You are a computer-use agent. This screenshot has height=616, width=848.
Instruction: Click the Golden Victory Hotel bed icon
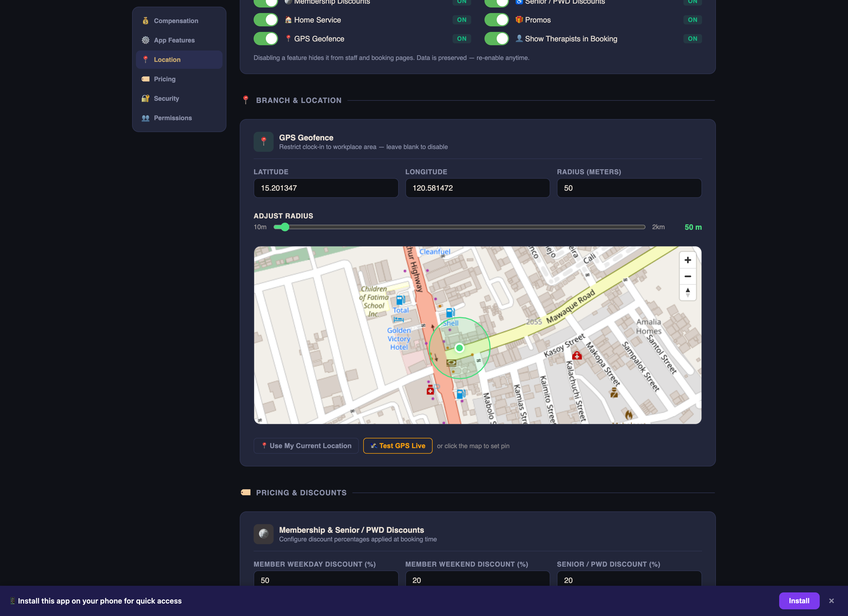(398, 320)
